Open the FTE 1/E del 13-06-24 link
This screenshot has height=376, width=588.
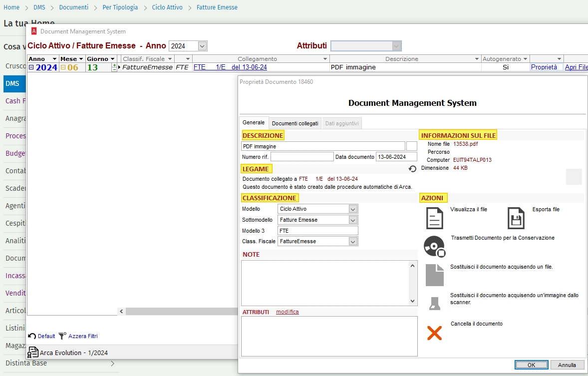point(230,67)
